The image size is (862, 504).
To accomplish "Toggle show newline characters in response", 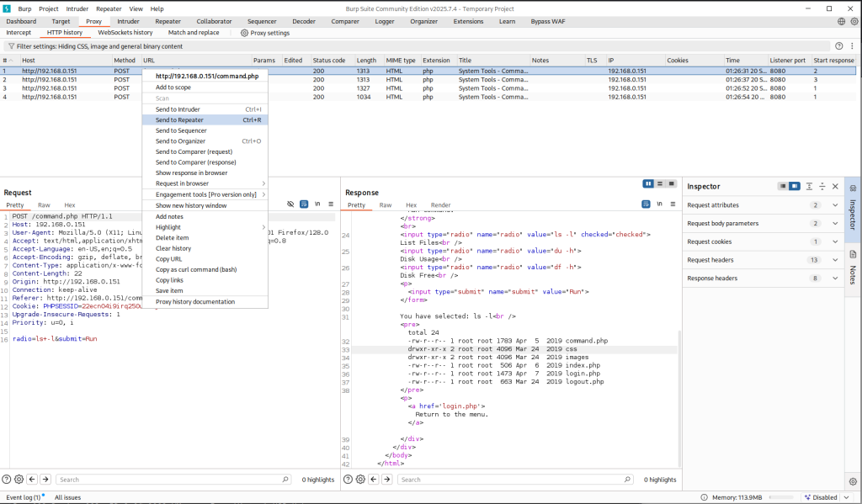I will [659, 204].
